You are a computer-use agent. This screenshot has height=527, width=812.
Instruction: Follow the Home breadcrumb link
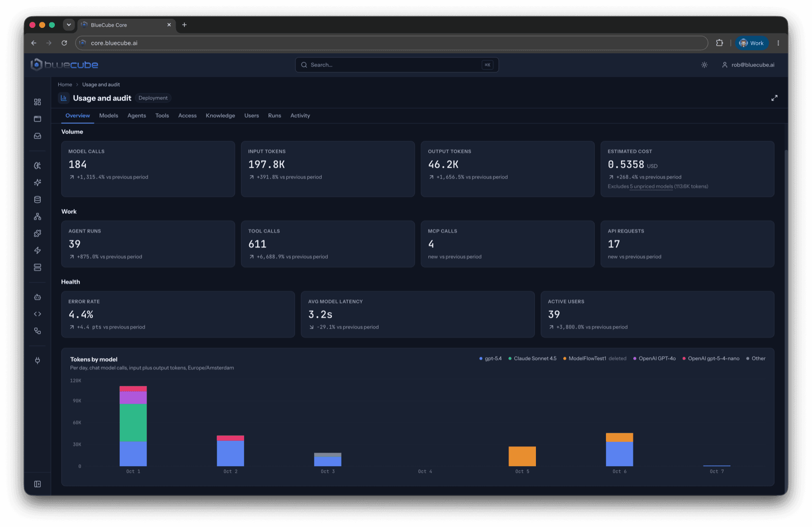click(65, 85)
